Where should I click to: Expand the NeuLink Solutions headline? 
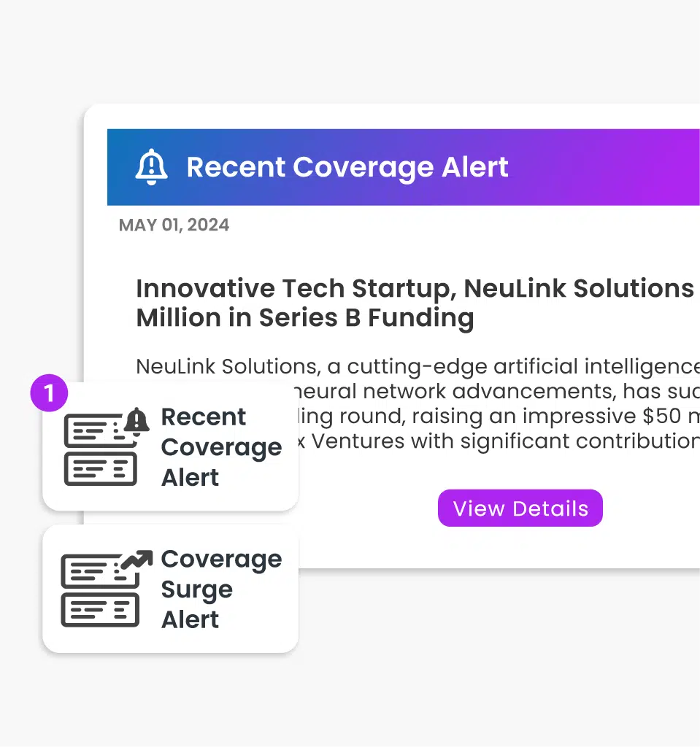pyautogui.click(x=415, y=302)
